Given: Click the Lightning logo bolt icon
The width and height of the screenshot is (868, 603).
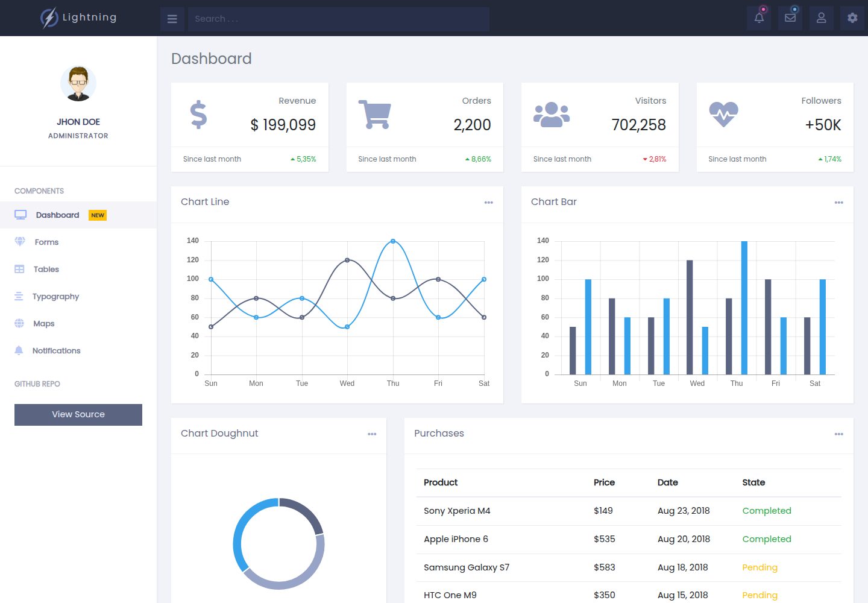Looking at the screenshot, I should 49,18.
